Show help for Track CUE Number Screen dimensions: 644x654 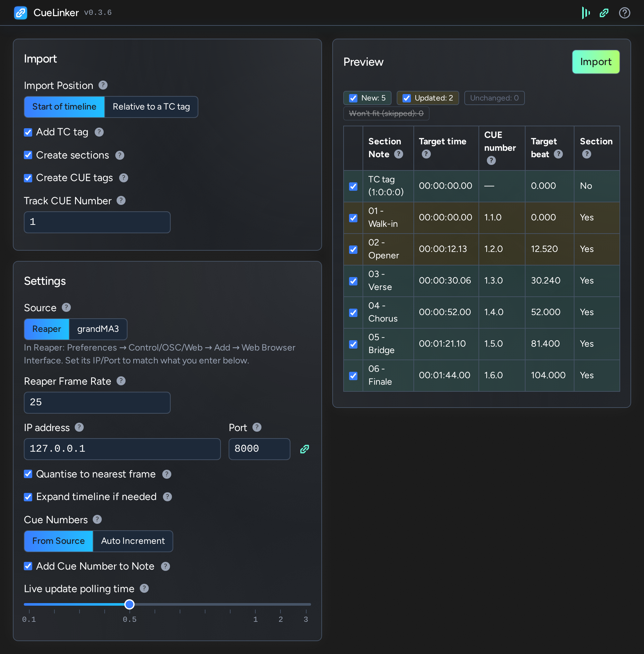click(121, 201)
